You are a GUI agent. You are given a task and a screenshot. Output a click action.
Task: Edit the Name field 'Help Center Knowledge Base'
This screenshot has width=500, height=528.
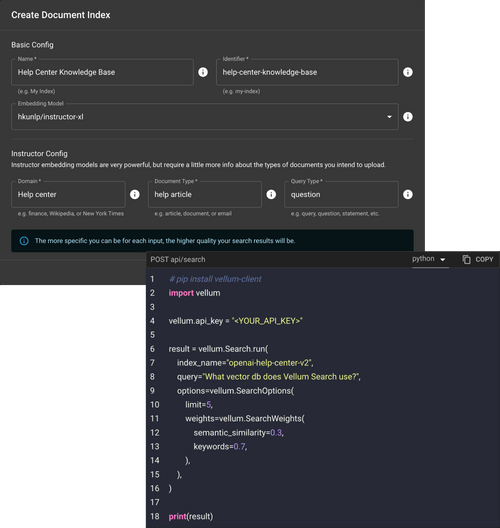(x=102, y=72)
